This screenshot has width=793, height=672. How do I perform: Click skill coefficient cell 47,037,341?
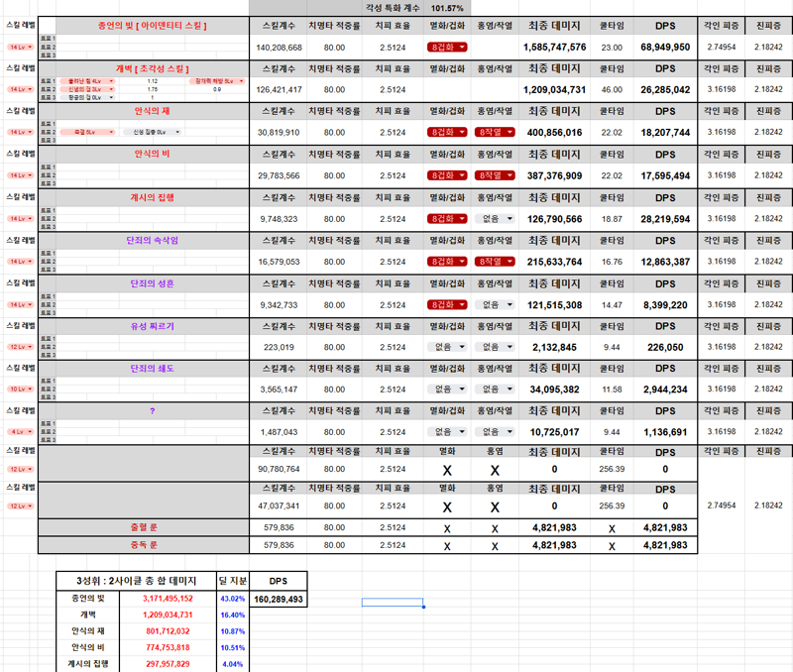tap(279, 506)
